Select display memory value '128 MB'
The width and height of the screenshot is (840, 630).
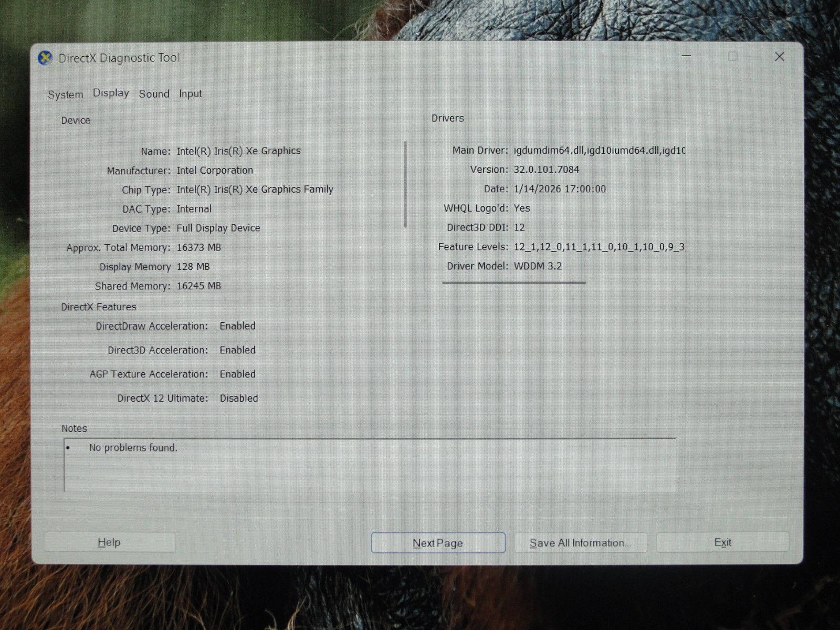tap(193, 267)
